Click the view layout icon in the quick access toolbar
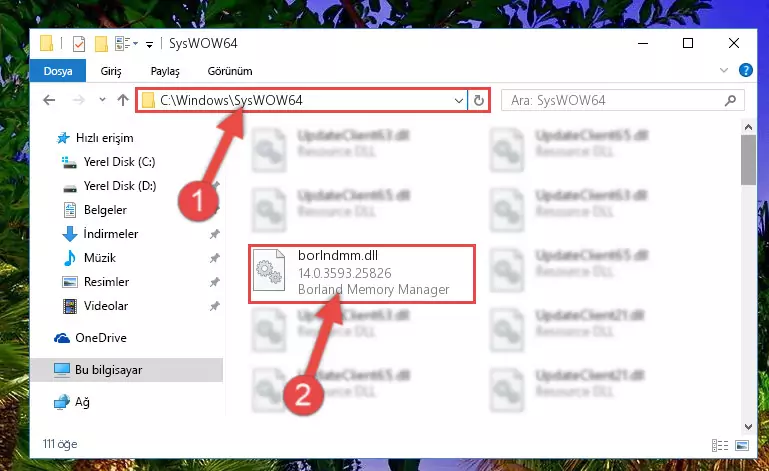769x471 pixels. point(122,44)
